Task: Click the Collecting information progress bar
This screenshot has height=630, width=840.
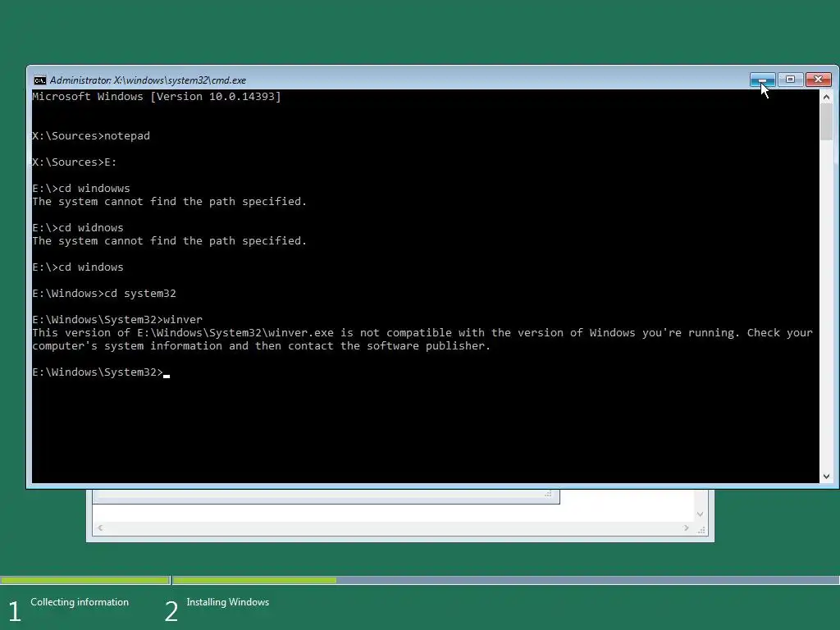Action: click(85, 580)
